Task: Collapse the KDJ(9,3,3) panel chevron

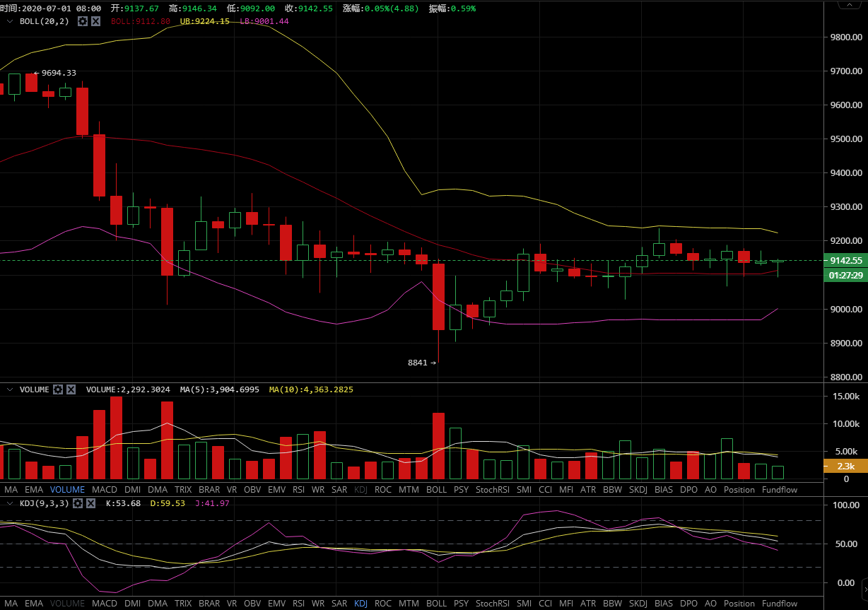Action: pos(10,503)
